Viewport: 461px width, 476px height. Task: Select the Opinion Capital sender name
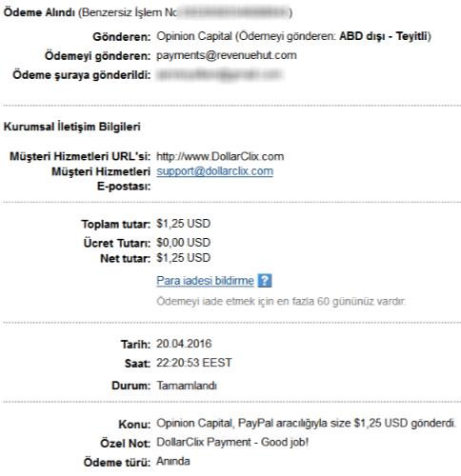194,36
